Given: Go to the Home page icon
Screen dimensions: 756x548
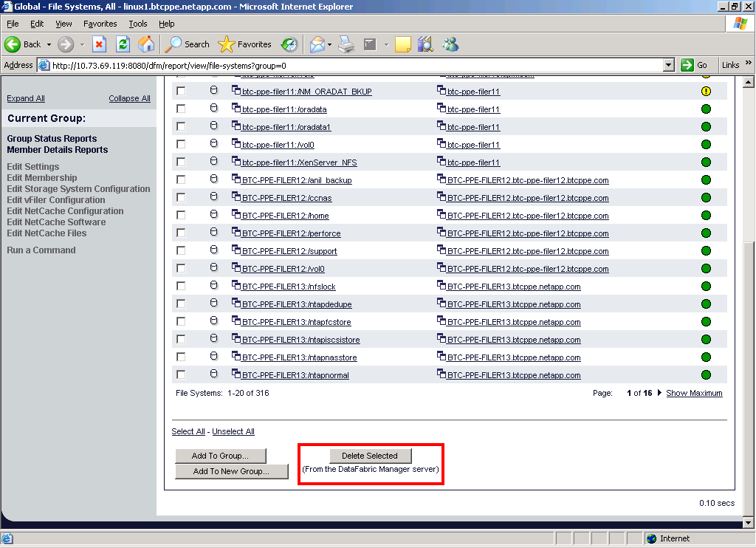Looking at the screenshot, I should pos(146,44).
